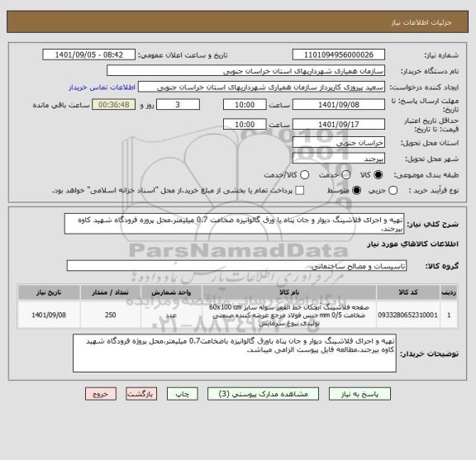Click the unit cell عدد
The image size is (476, 460).
pos(171,315)
